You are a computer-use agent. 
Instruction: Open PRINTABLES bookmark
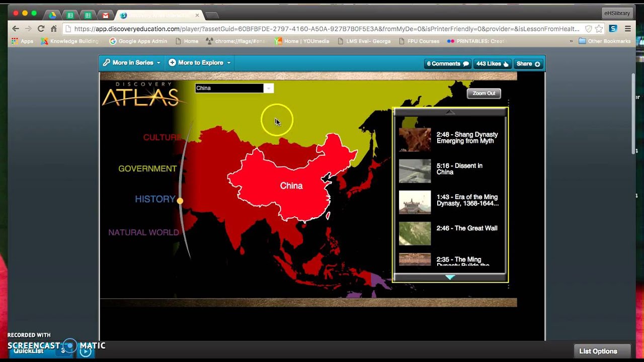[475, 41]
